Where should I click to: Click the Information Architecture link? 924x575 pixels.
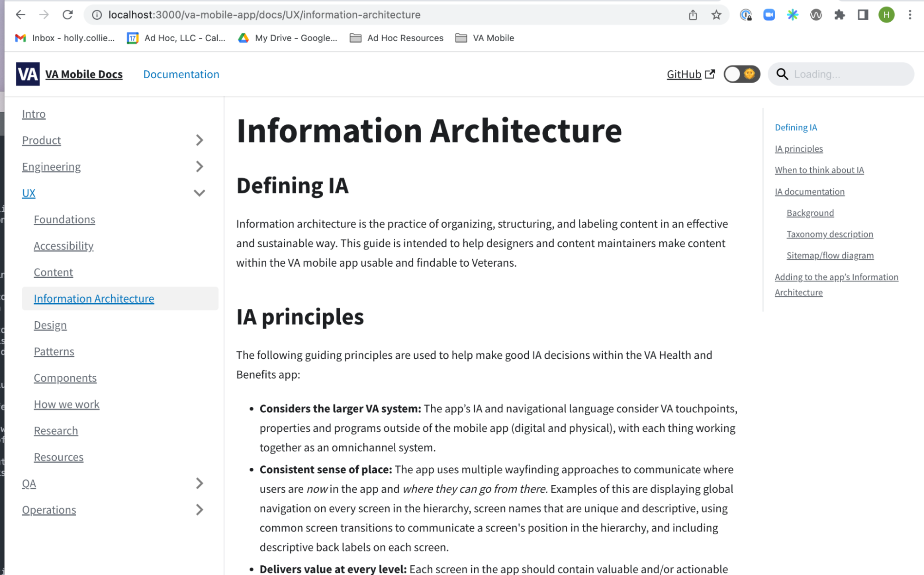pyautogui.click(x=93, y=298)
